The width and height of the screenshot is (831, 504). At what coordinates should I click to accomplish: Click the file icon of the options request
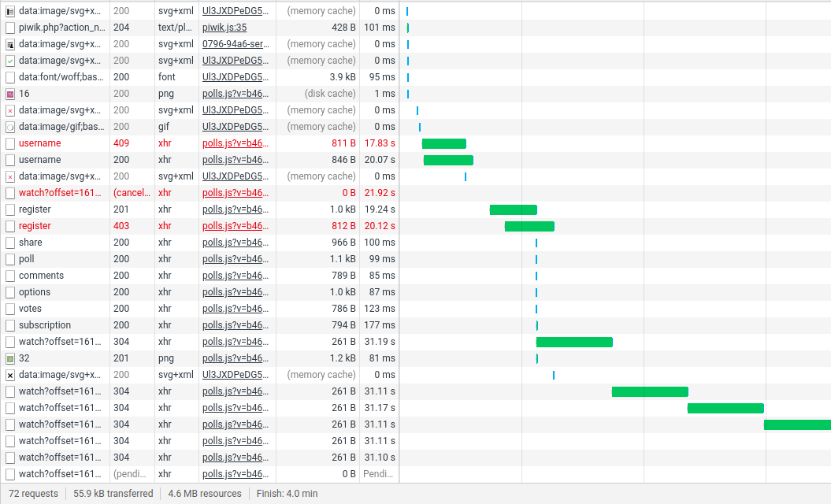tap(10, 292)
